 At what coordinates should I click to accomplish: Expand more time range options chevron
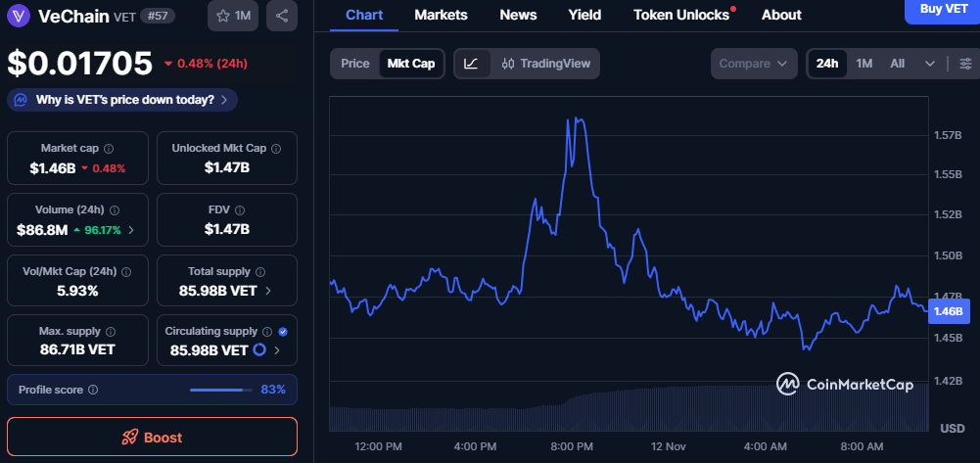[929, 64]
